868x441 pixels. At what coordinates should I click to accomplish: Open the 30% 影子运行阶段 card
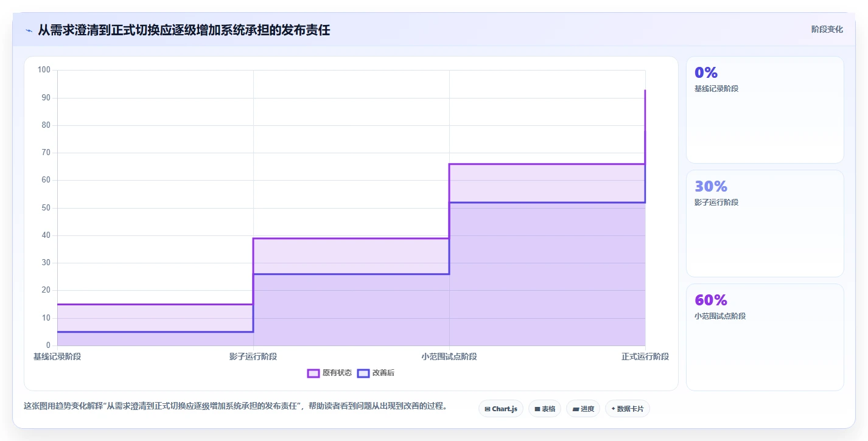765,223
